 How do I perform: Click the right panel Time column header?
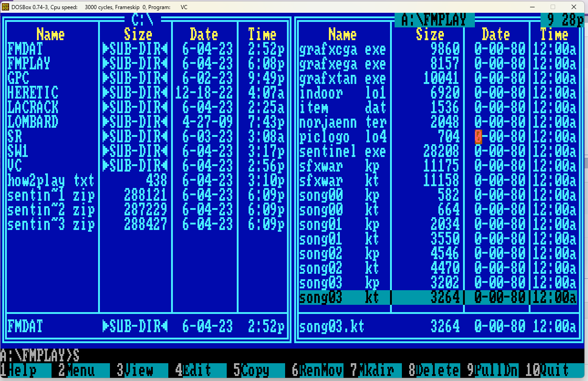pyautogui.click(x=554, y=34)
